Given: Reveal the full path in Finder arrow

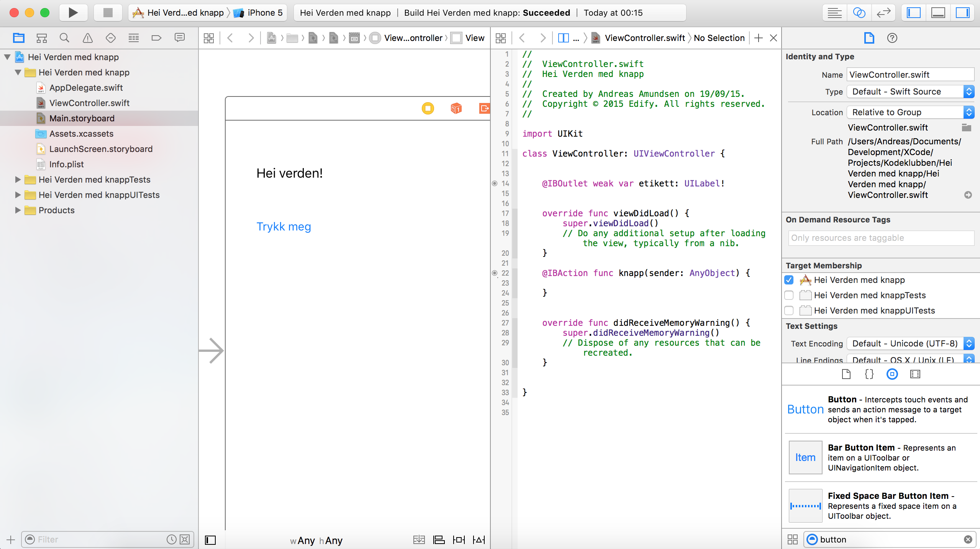Looking at the screenshot, I should pyautogui.click(x=968, y=195).
